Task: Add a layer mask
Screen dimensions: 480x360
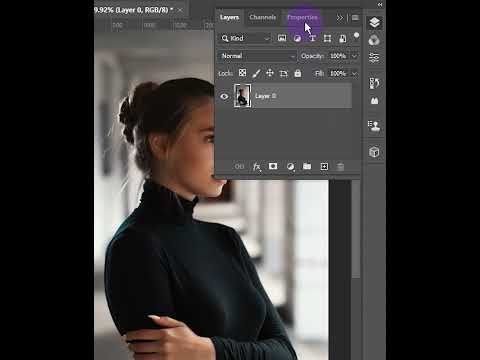Action: click(x=273, y=166)
